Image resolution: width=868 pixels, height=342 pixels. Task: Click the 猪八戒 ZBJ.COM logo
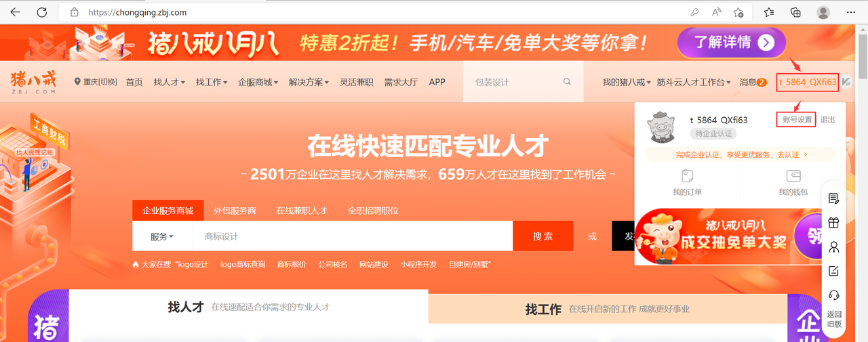click(x=33, y=82)
